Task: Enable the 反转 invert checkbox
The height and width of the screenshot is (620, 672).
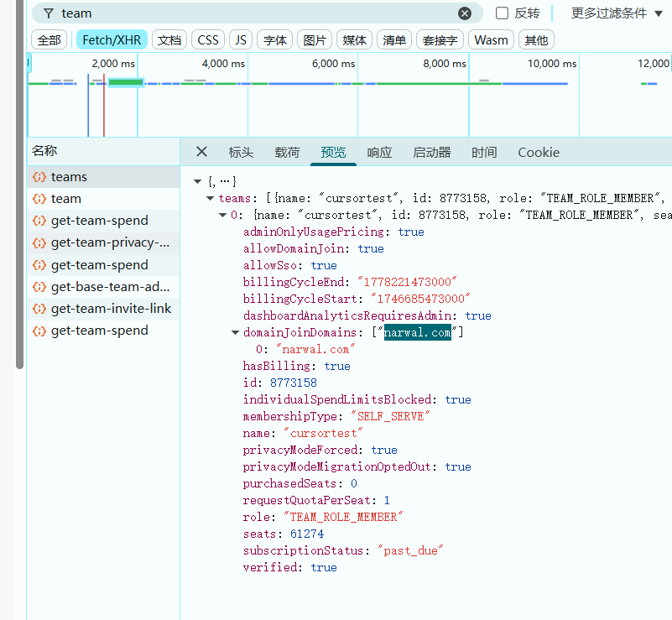Action: [502, 13]
